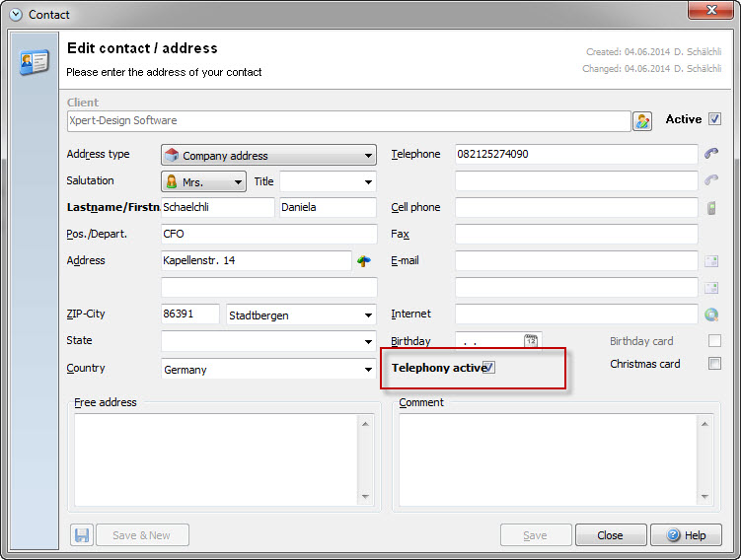Open the Internet browser globe icon
The width and height of the screenshot is (741, 560).
coord(711,315)
